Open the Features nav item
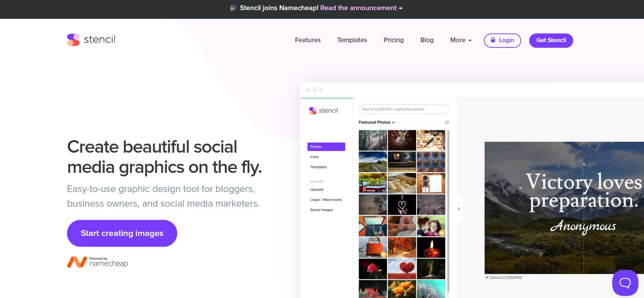This screenshot has height=298, width=644. click(x=307, y=40)
